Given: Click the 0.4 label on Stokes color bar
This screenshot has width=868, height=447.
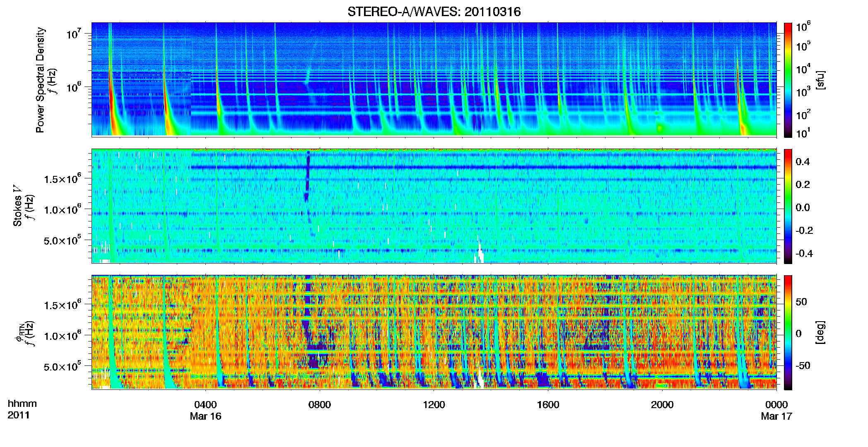Looking at the screenshot, I should (803, 162).
